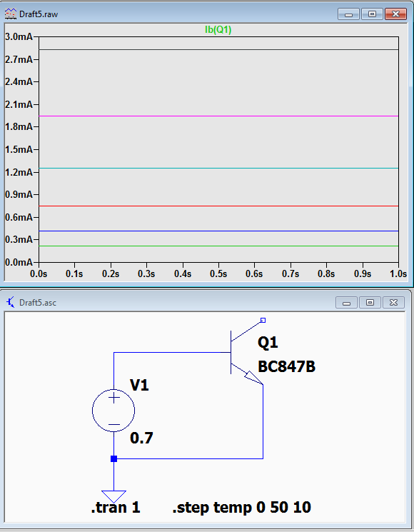Select the Q1 transistor symbol
Viewport: 414px width, 532px height.
pyautogui.click(x=247, y=352)
